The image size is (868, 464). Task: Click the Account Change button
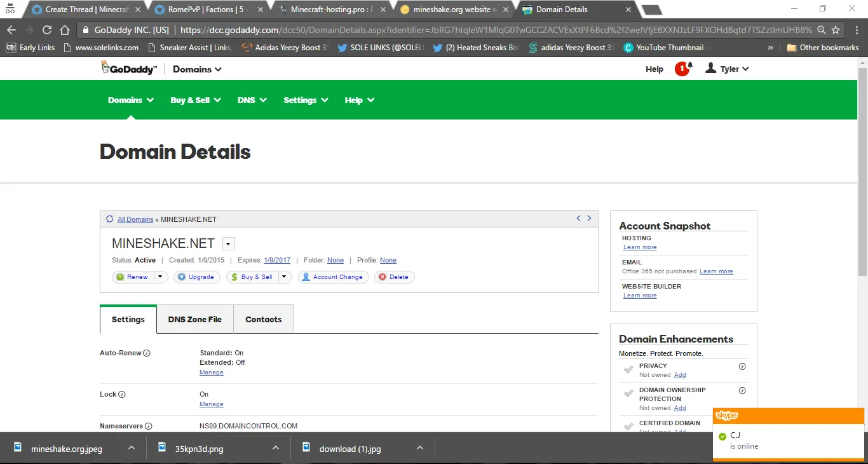click(333, 277)
